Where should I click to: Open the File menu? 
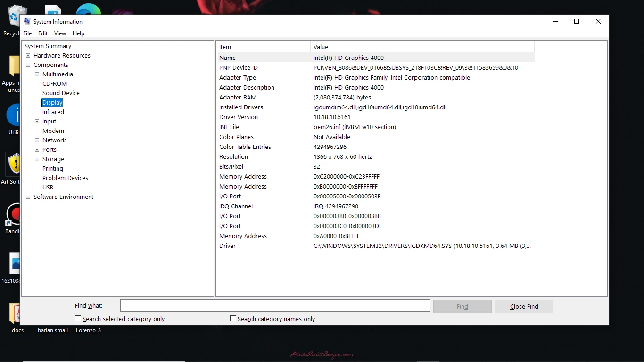[x=27, y=33]
